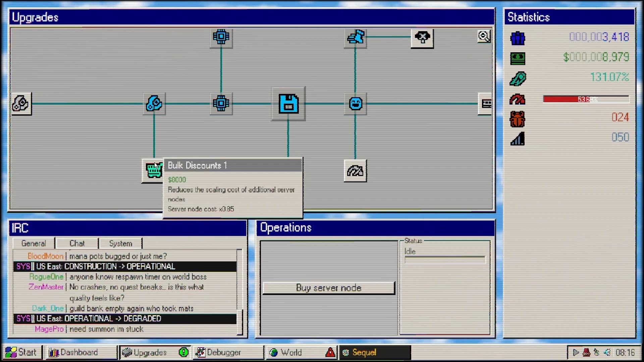Click the blue population statistic icon

tap(517, 39)
